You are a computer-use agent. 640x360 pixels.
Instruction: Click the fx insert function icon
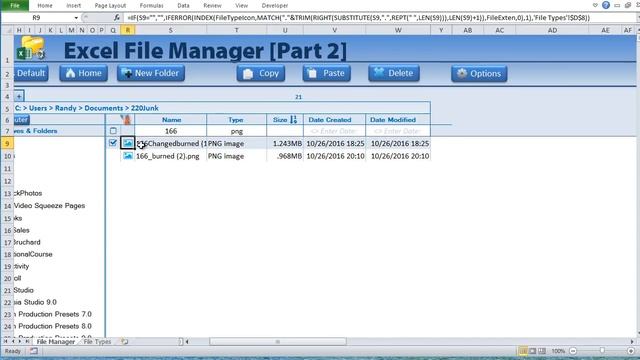click(117, 18)
